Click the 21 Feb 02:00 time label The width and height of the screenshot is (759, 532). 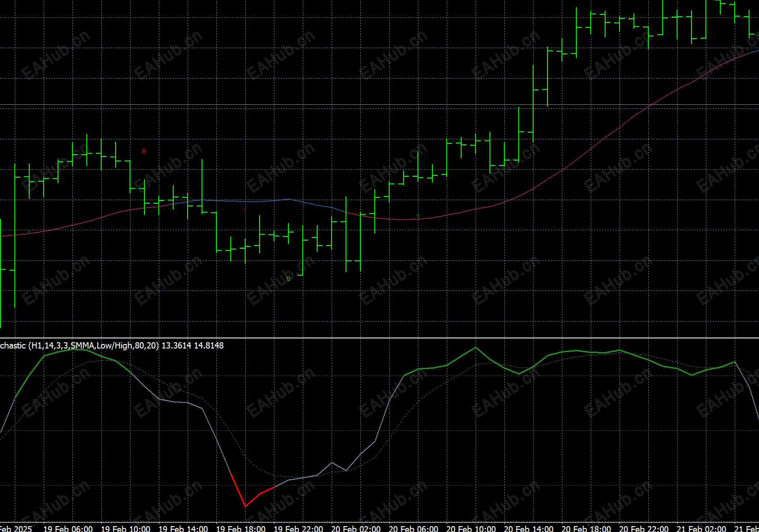[x=701, y=528]
